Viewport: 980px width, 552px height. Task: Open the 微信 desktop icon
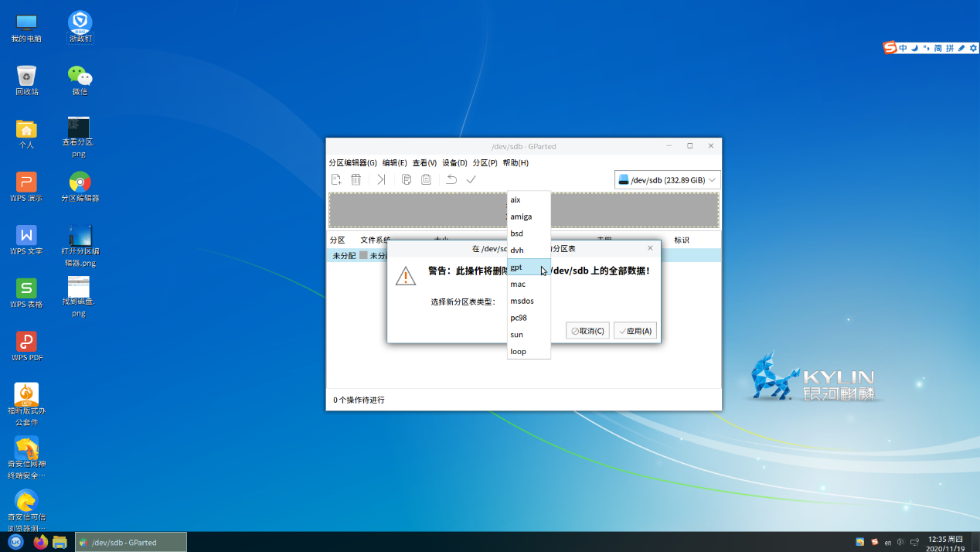click(80, 80)
